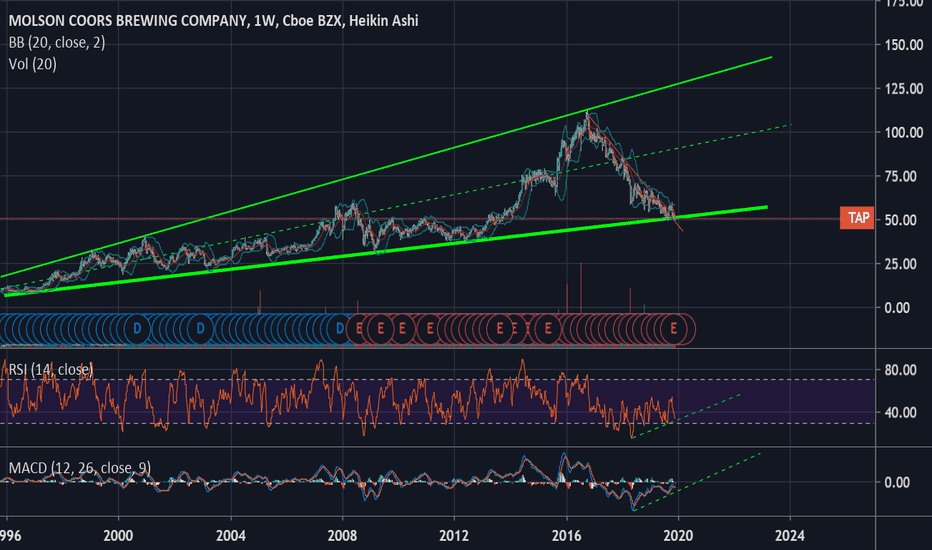Click the 150.00 price scale label
This screenshot has width=932, height=550.
[903, 45]
